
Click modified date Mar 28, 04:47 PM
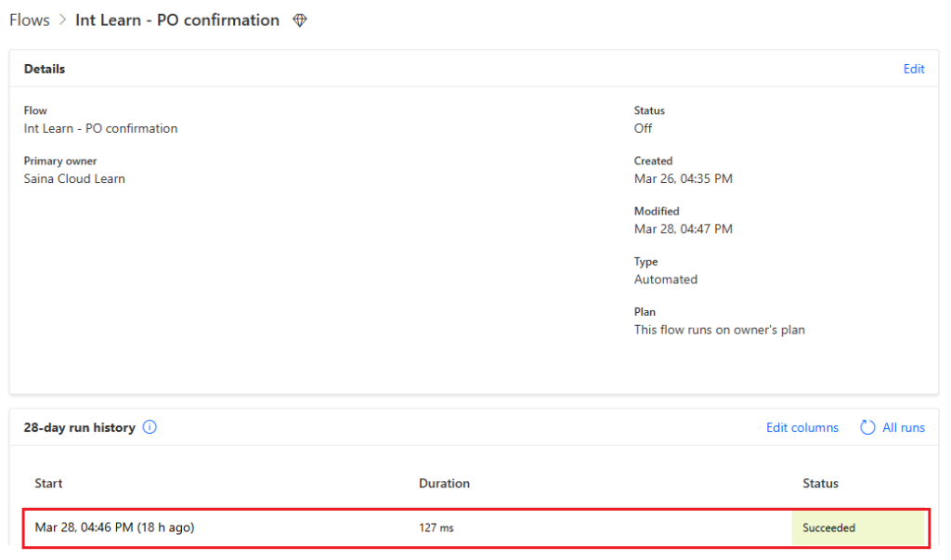click(x=683, y=229)
